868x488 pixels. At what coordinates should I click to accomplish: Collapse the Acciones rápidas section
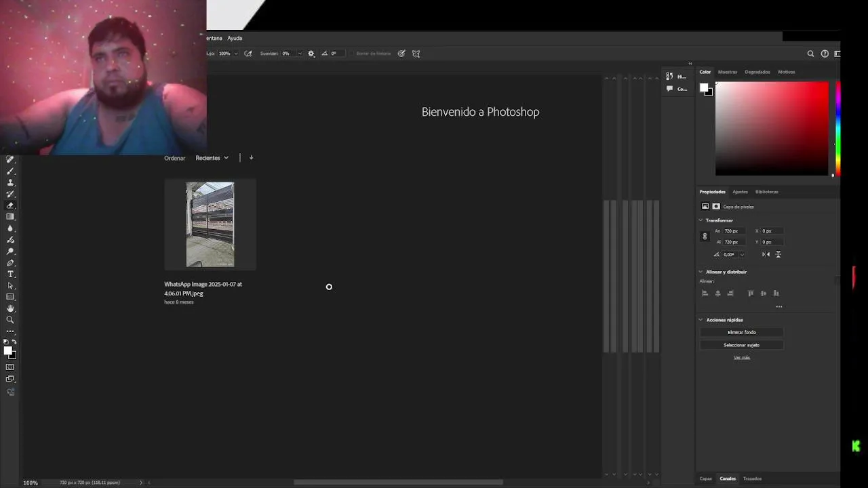pyautogui.click(x=701, y=320)
